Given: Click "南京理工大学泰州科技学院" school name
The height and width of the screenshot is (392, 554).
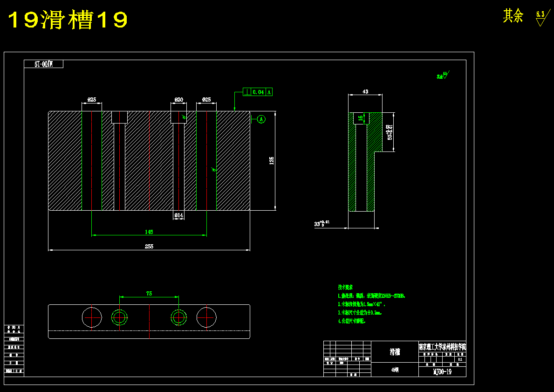Looking at the screenshot, I should coord(442,347).
